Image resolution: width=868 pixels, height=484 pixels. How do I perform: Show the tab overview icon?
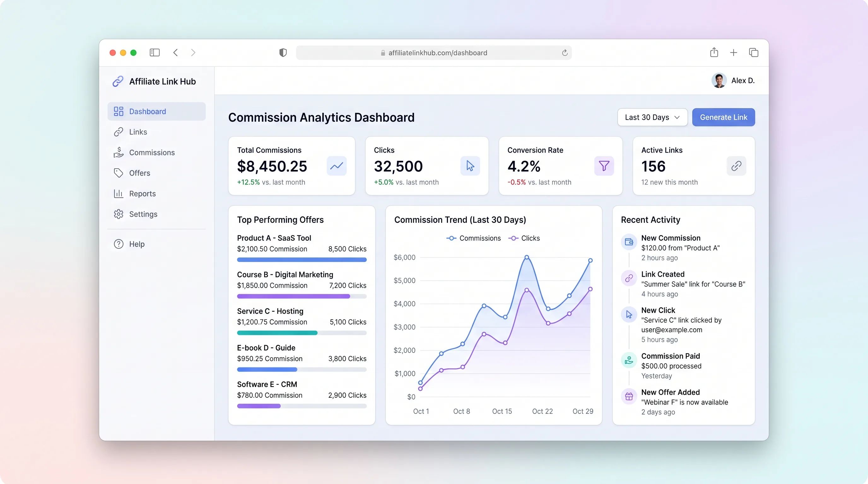point(754,53)
